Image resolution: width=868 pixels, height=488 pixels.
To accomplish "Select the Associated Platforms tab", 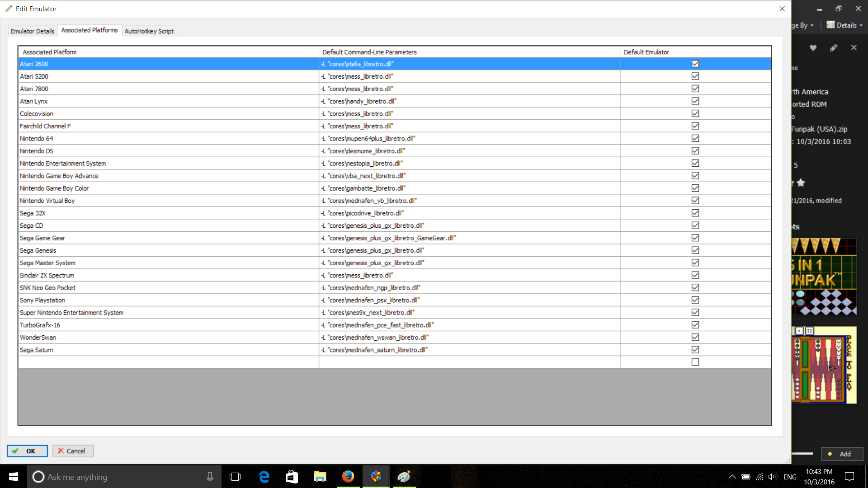I will 90,30.
